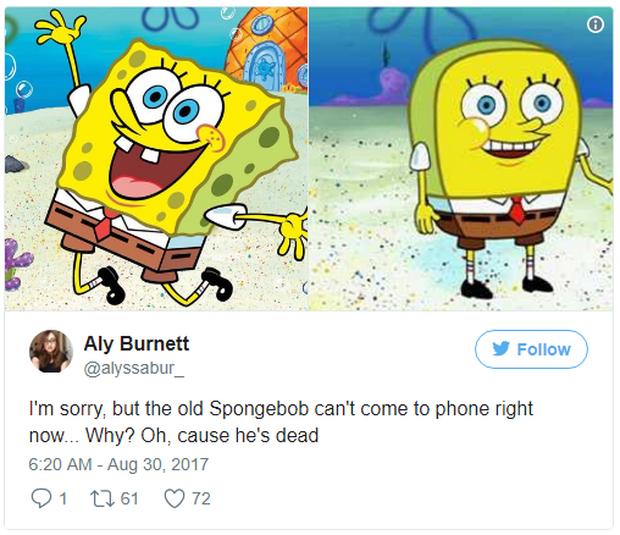
Task: Open Aly Burnett's profile name link
Action: point(143,344)
